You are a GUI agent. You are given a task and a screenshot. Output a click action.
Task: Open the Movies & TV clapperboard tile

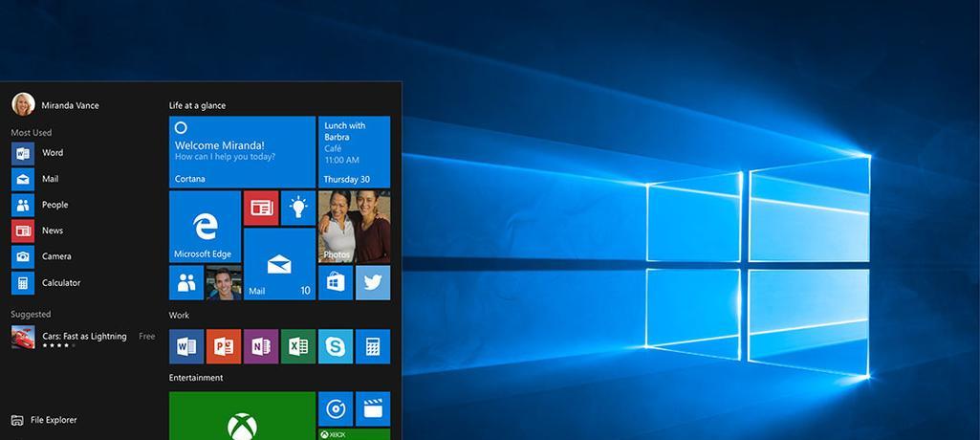click(373, 408)
